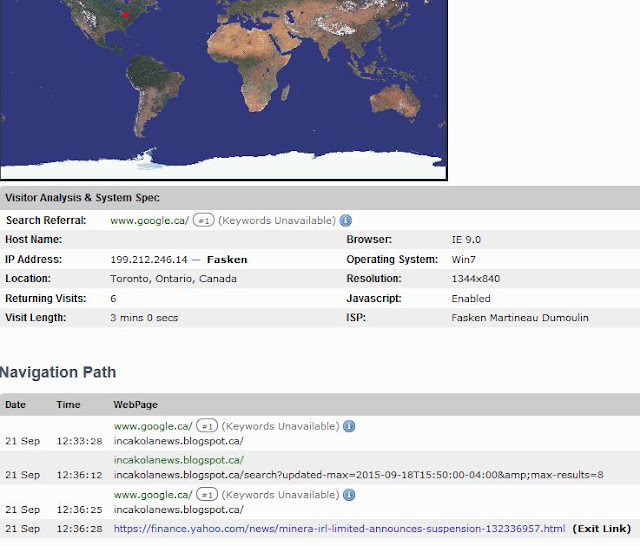Click time 12:36:25 in navigation path

click(x=79, y=510)
